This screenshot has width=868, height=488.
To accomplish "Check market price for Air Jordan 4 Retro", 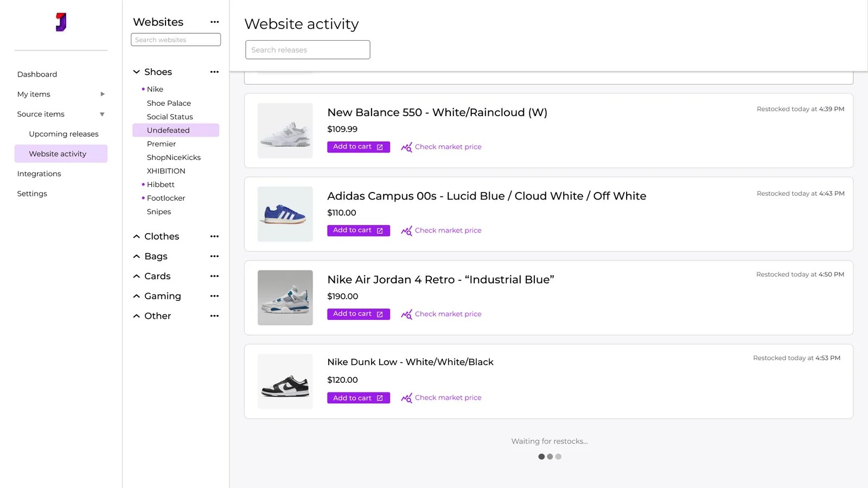I will 448,314.
